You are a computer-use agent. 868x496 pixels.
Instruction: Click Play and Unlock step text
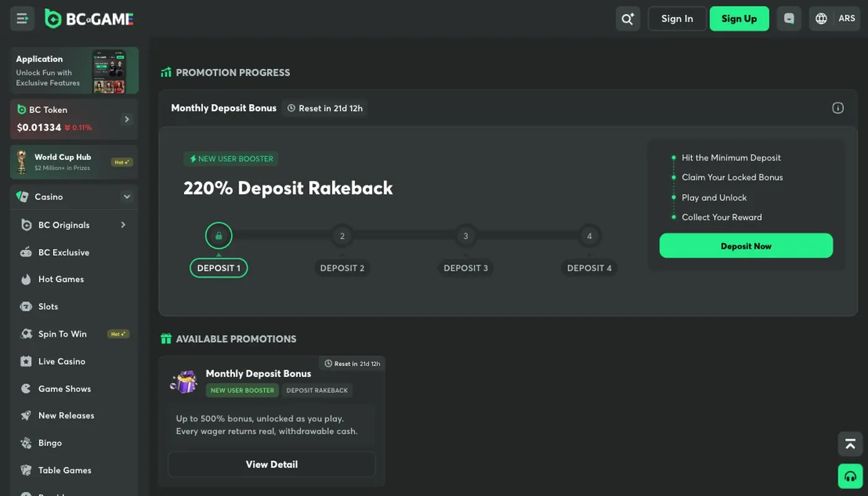tap(714, 197)
